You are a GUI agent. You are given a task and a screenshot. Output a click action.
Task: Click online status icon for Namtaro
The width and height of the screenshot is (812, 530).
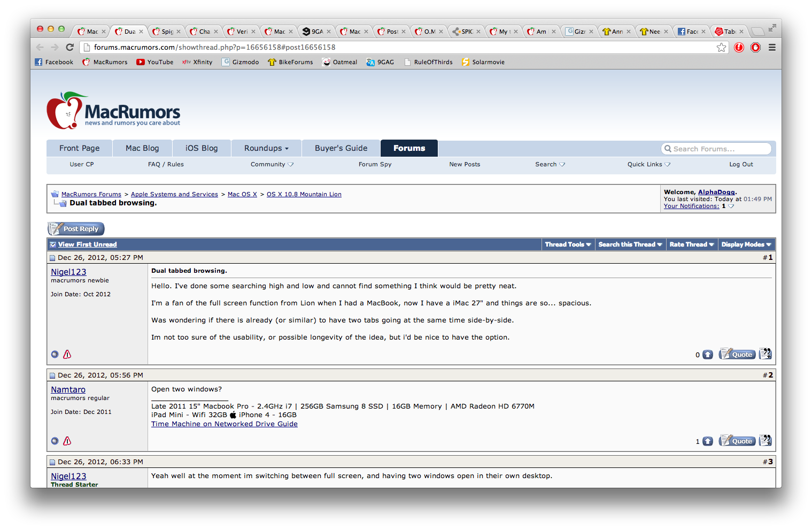click(55, 441)
